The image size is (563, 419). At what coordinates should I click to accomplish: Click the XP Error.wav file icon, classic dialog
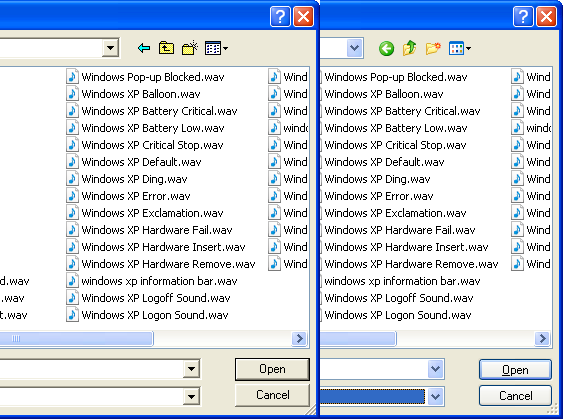[x=72, y=196]
